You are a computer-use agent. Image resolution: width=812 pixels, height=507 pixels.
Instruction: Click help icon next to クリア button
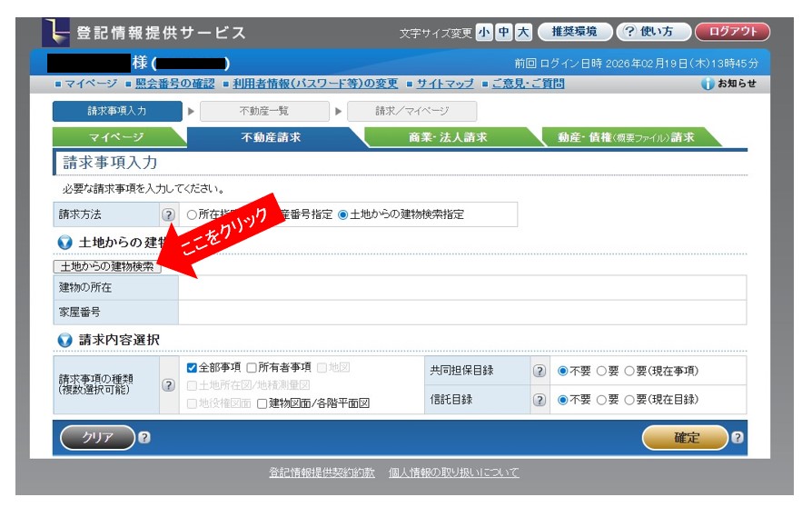pyautogui.click(x=144, y=438)
